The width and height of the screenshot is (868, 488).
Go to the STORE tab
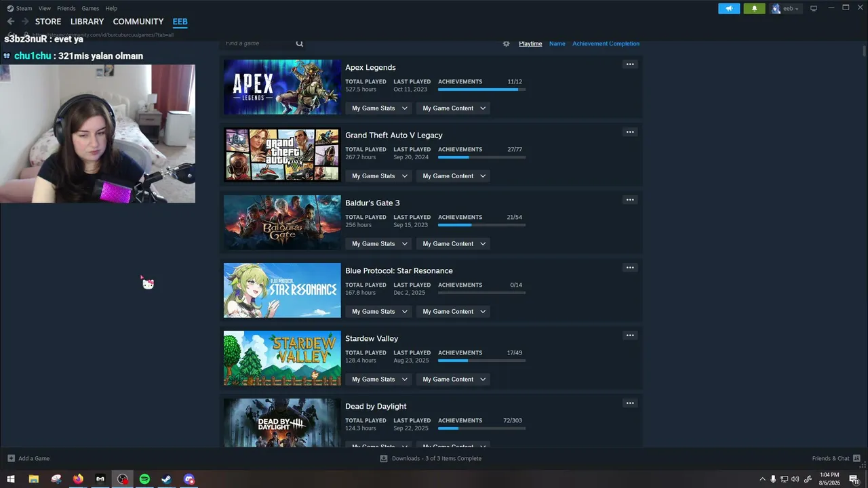click(48, 22)
